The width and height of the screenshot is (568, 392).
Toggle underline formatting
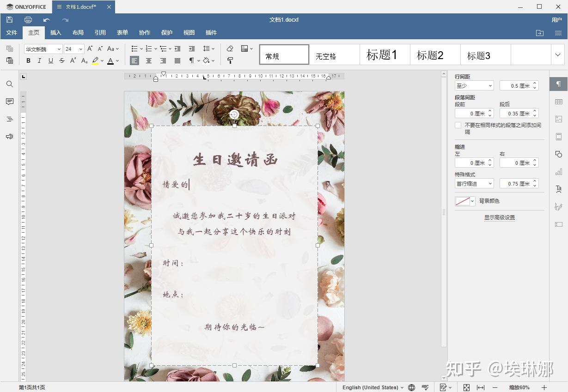(50, 60)
